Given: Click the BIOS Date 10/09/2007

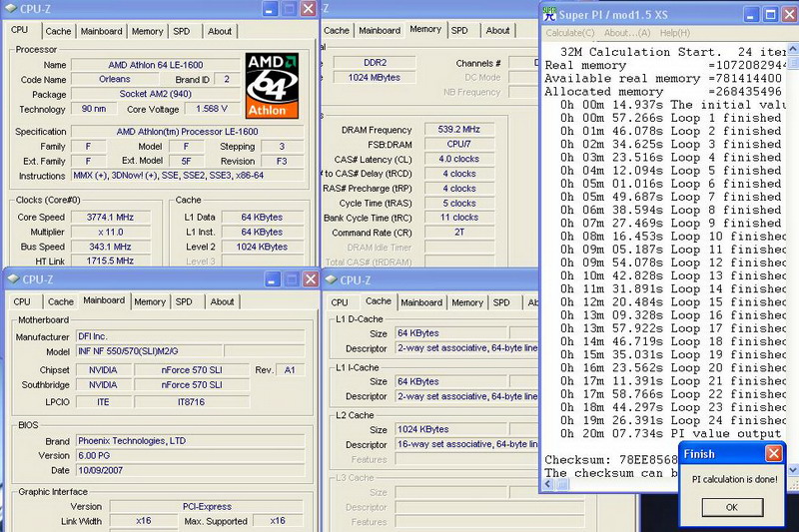Looking at the screenshot, I should 190,470.
